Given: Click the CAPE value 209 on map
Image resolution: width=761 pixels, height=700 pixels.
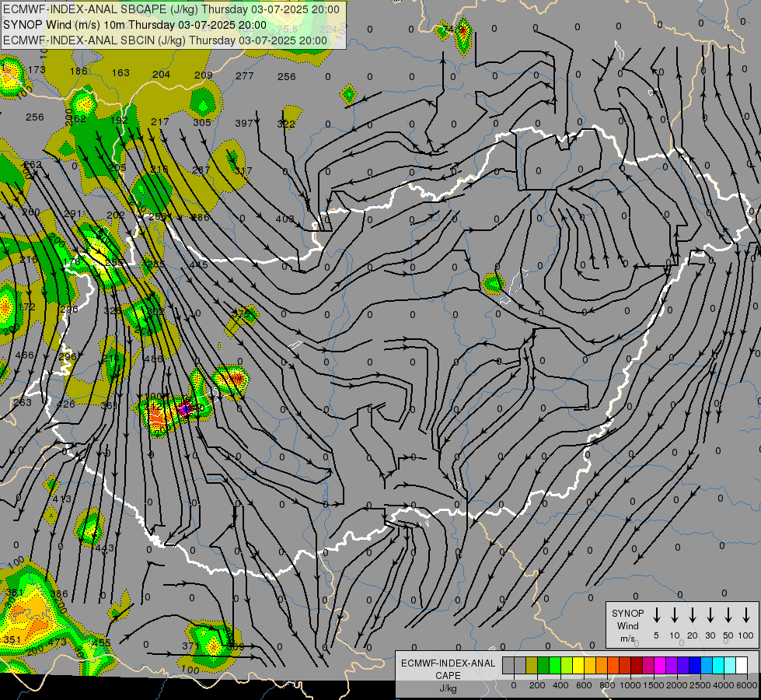Looking at the screenshot, I should [204, 75].
